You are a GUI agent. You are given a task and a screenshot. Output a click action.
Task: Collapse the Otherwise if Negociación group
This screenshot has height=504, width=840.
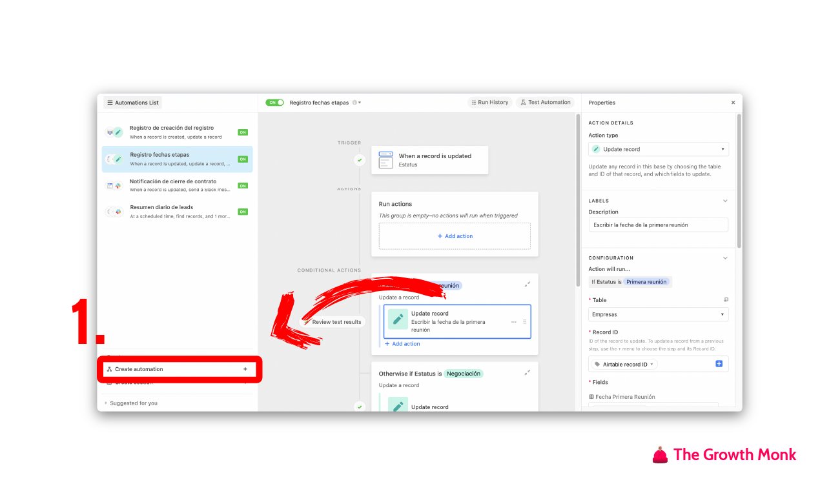528,372
